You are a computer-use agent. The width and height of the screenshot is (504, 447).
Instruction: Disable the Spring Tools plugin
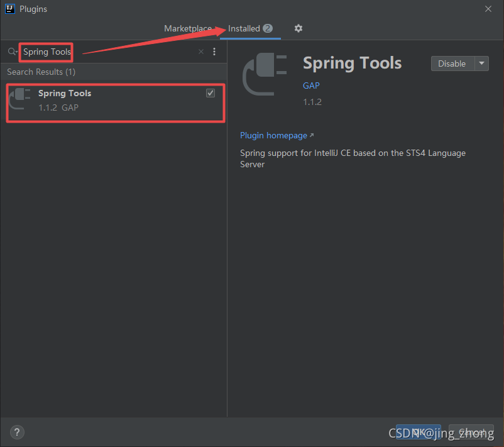[452, 63]
